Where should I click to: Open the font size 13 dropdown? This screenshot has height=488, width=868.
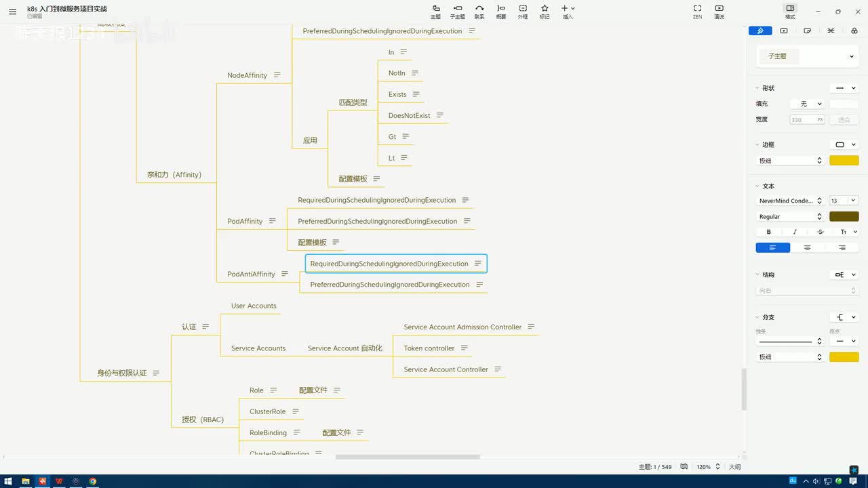pos(844,201)
